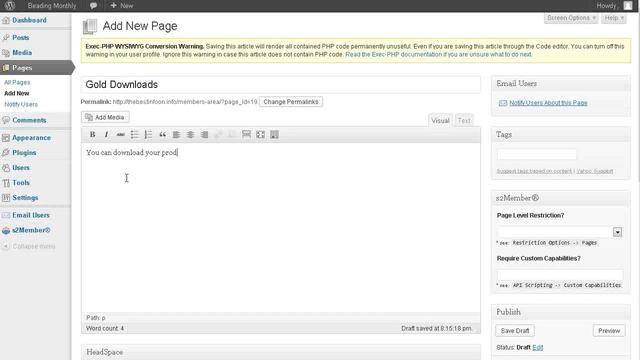Image resolution: width=640 pixels, height=360 pixels.
Task: Click the Users sidebar icon
Action: tap(6, 168)
